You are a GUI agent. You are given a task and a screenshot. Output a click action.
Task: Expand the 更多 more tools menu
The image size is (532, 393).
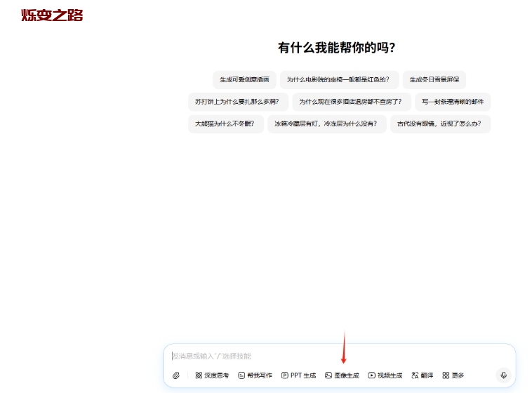coord(453,375)
